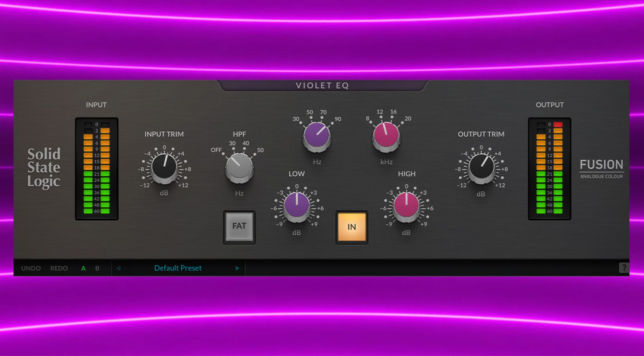
Task: Adjust the OUTPUT TRIM knob
Action: point(481,168)
